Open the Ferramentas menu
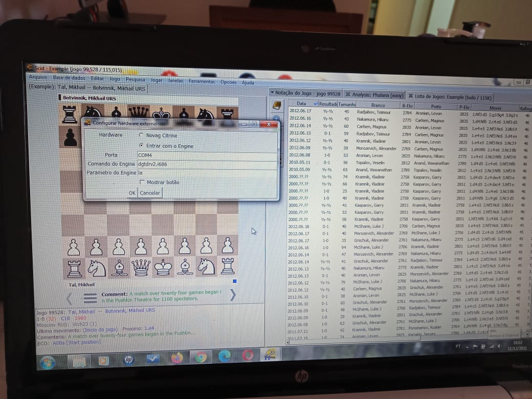Viewport: 532px width, 399px height. tap(202, 81)
